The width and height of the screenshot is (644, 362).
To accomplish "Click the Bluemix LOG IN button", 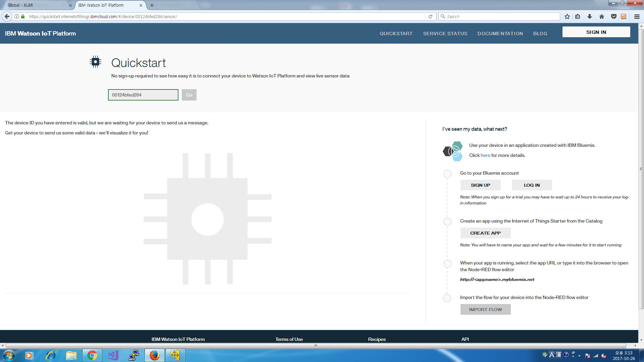I will [x=532, y=185].
